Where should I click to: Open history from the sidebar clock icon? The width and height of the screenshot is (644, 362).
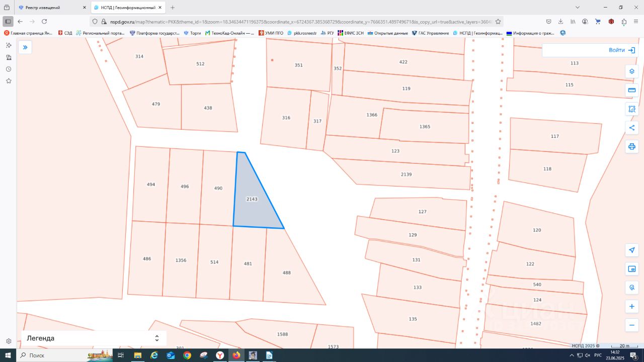pyautogui.click(x=9, y=69)
